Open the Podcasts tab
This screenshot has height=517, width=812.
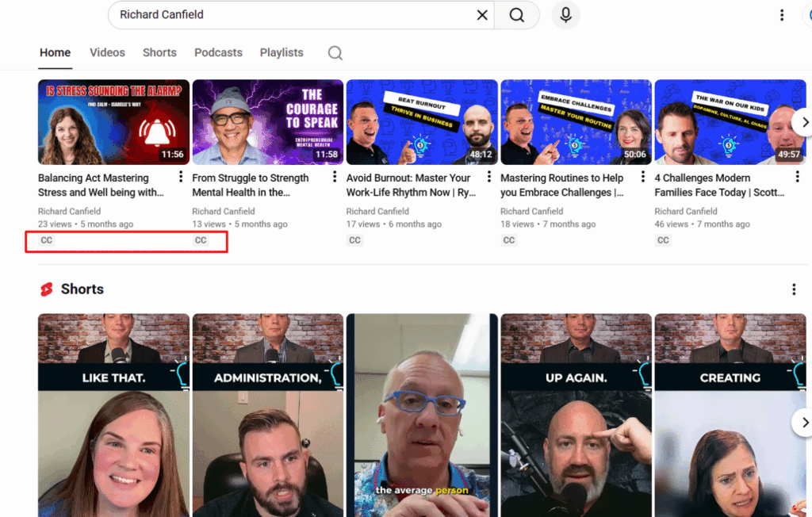pyautogui.click(x=218, y=52)
